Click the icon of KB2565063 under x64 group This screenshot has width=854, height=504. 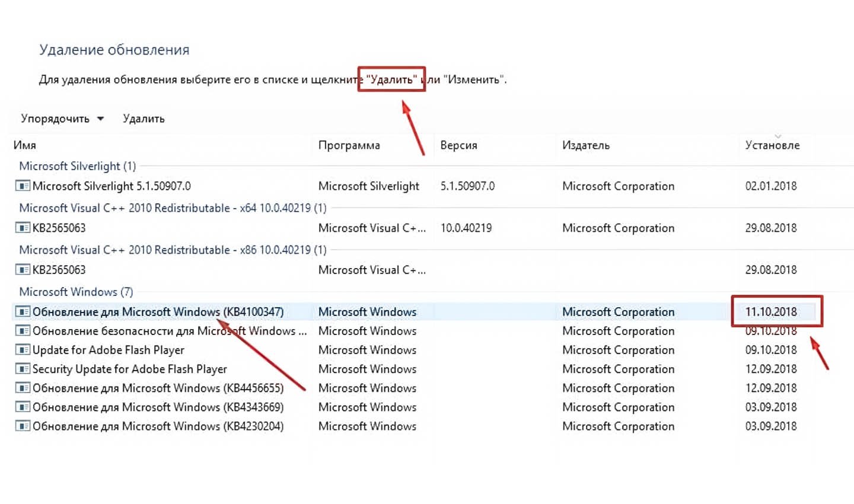coord(23,228)
